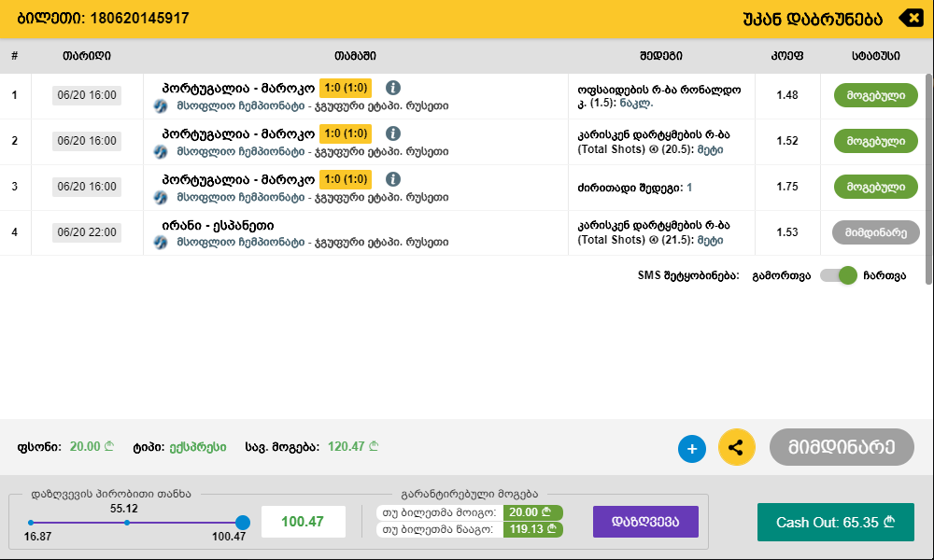Click score 1:0 (1:0) badge in row 2
Viewport: 934px width, 560px height.
coord(346,133)
